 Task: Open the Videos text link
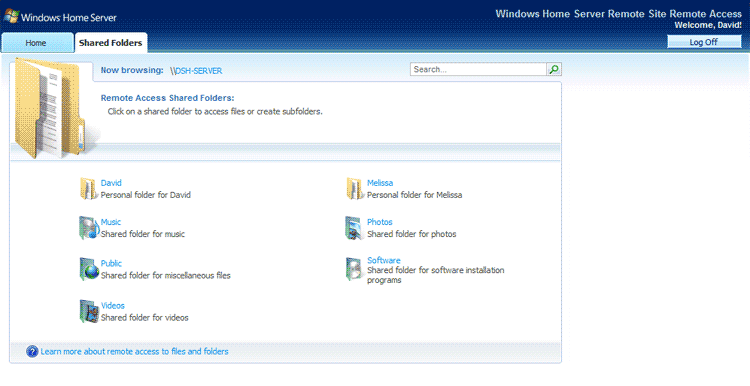click(113, 305)
